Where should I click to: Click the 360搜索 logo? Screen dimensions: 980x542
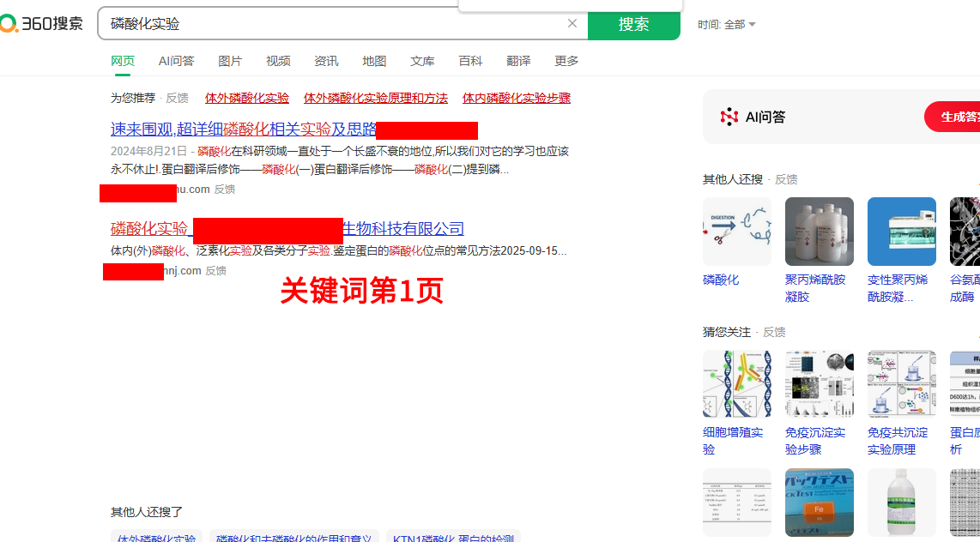tap(42, 23)
